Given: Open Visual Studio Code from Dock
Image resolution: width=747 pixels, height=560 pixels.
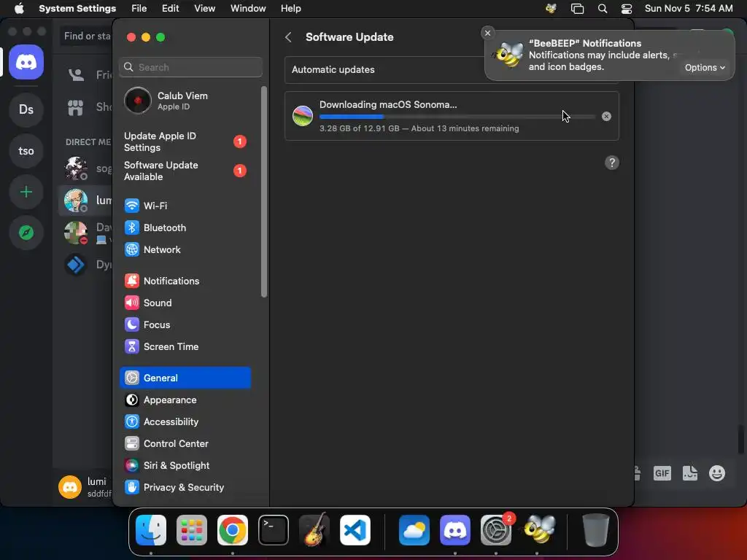Looking at the screenshot, I should (355, 530).
